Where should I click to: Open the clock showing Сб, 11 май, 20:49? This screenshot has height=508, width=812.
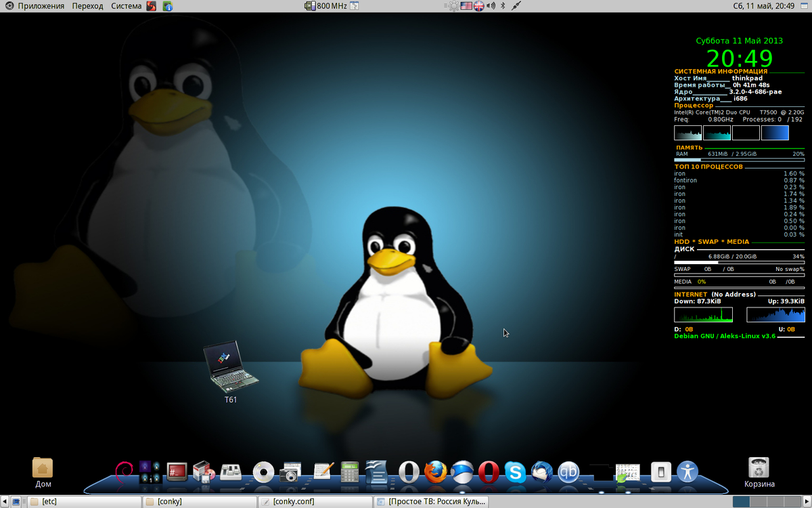(764, 6)
